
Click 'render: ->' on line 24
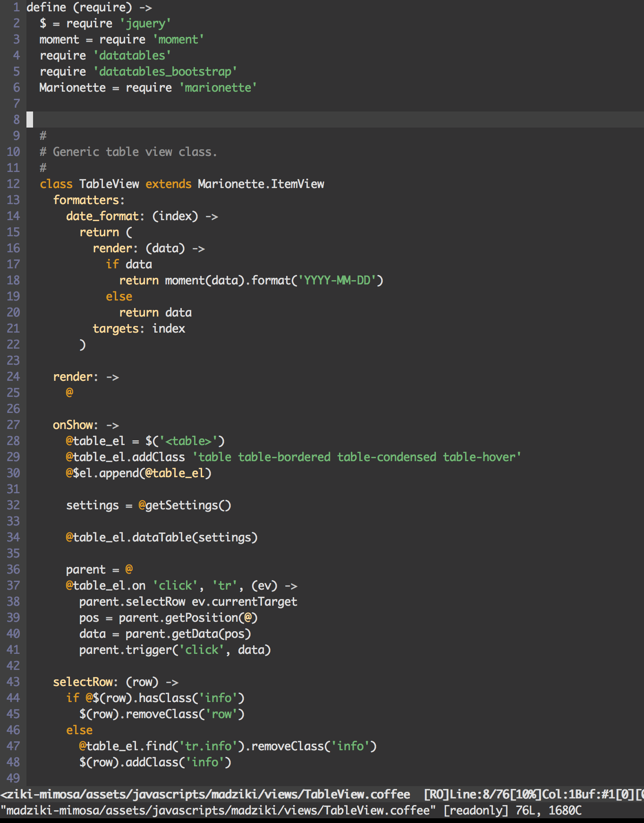[86, 377]
